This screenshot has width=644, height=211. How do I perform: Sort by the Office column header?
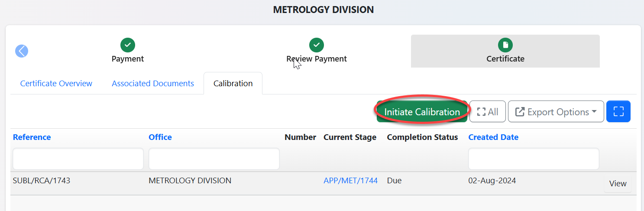(160, 137)
